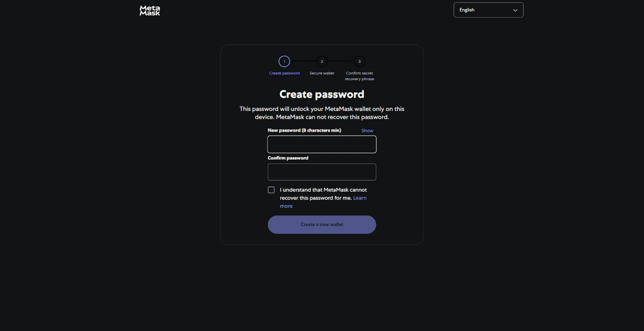The image size is (644, 331).
Task: Click the Create password step label
Action: [284, 73]
